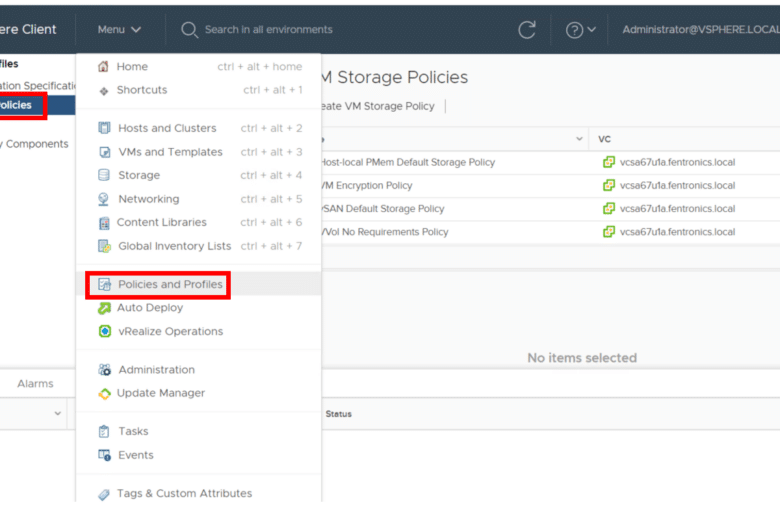Click the Shortcuts diamond icon

tap(103, 91)
